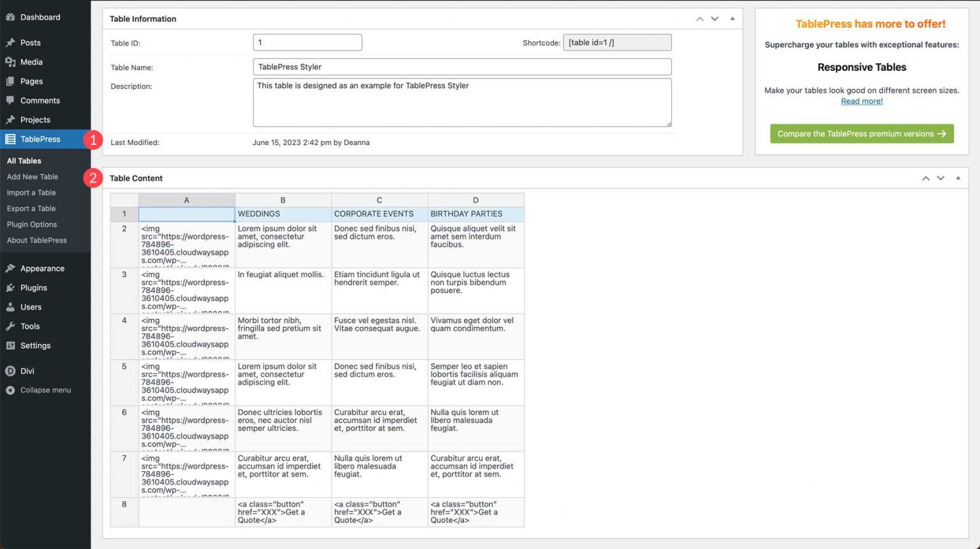Screen dimensions: 980x549
Task: Open Media via its sidebar icon
Action: [10, 62]
